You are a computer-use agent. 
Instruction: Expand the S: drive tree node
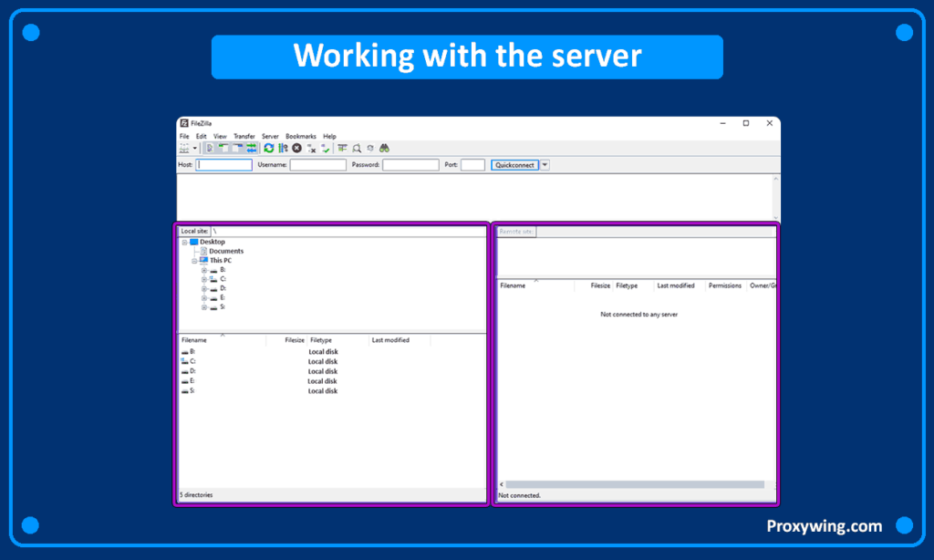click(203, 307)
